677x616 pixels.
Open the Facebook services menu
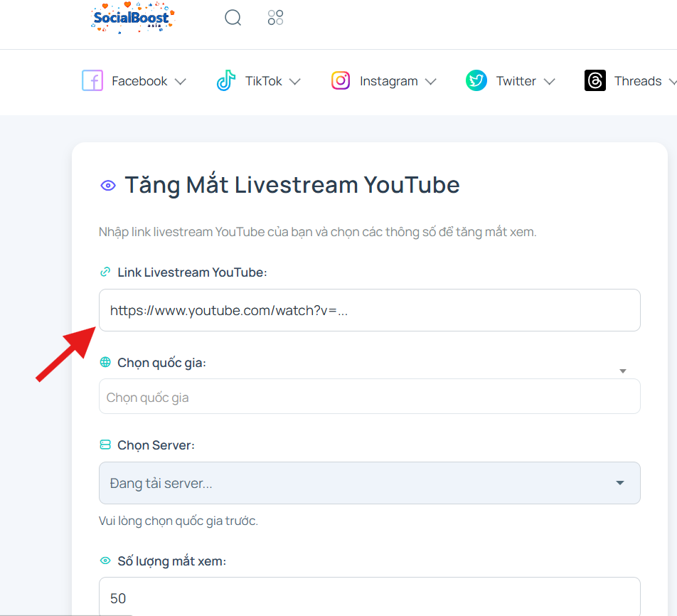pos(134,81)
